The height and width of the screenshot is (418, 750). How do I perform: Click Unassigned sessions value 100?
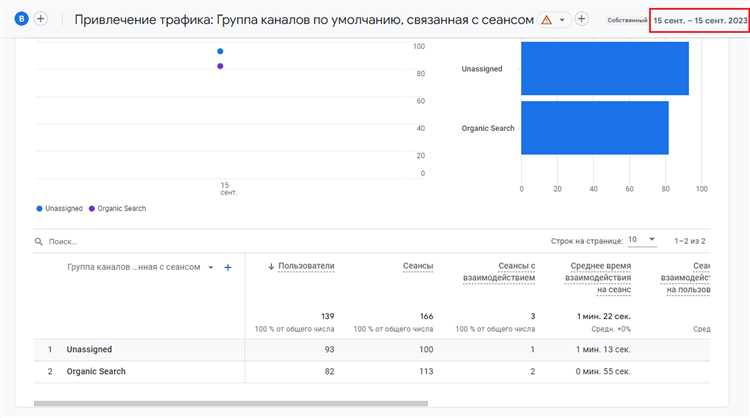(426, 350)
